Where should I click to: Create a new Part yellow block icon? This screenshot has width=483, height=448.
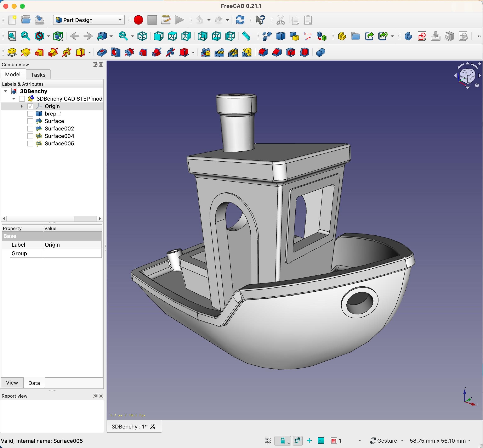pyautogui.click(x=342, y=36)
